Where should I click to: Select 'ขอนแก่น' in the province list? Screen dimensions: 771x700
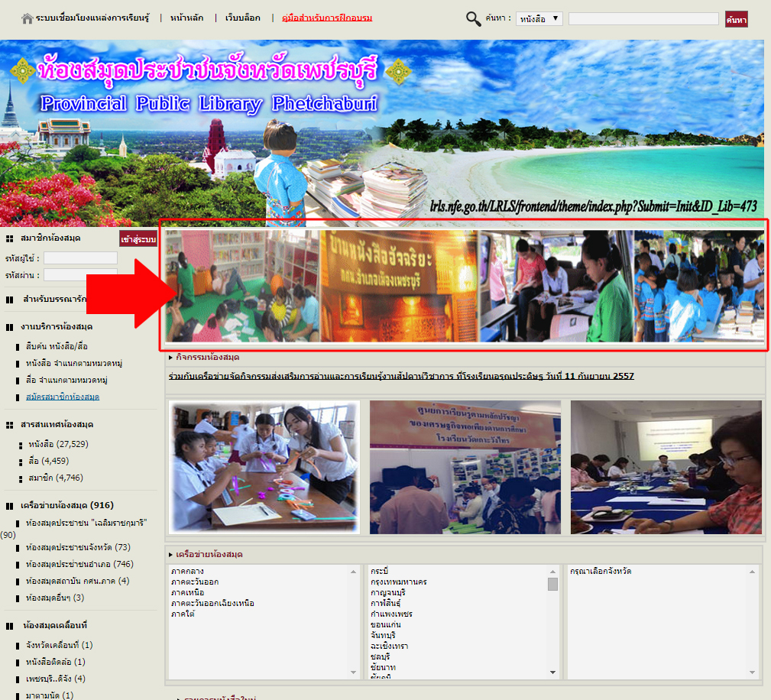(x=386, y=625)
